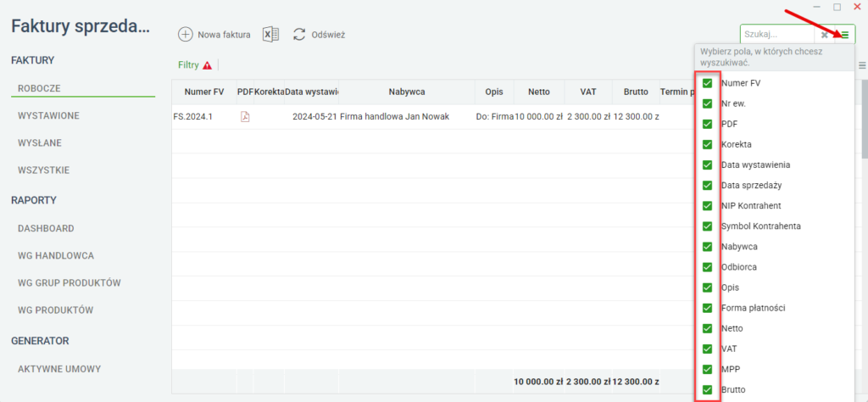
Task: Click the GENERATOR section heading
Action: [40, 341]
